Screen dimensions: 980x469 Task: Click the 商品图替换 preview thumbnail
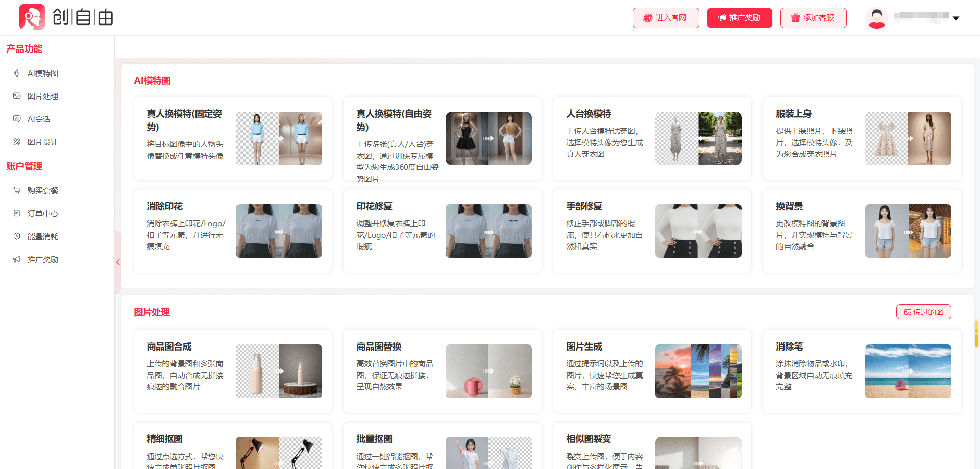click(x=488, y=371)
